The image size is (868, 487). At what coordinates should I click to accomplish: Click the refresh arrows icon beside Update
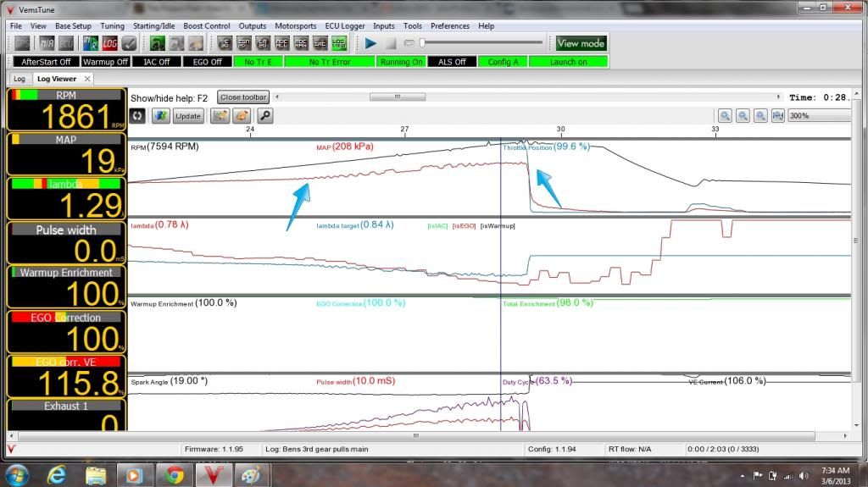tap(138, 116)
